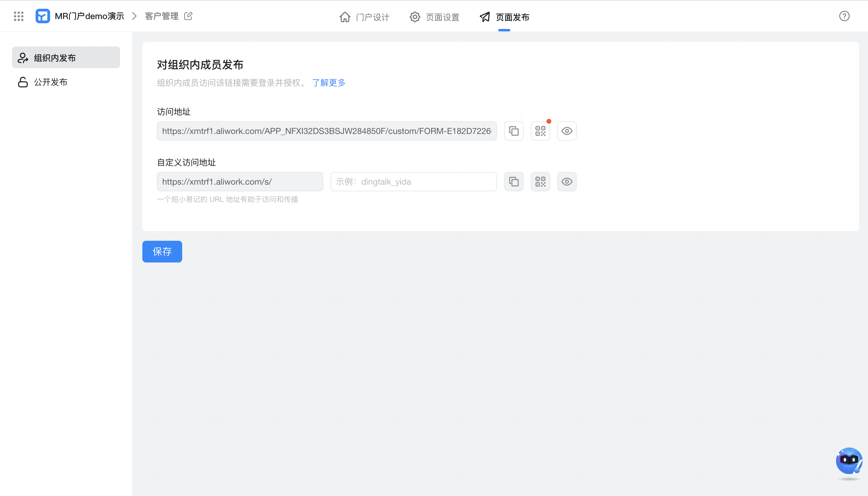Click the 对组织内成员发布 heading
Screen dimensions: 868x496
pos(200,65)
